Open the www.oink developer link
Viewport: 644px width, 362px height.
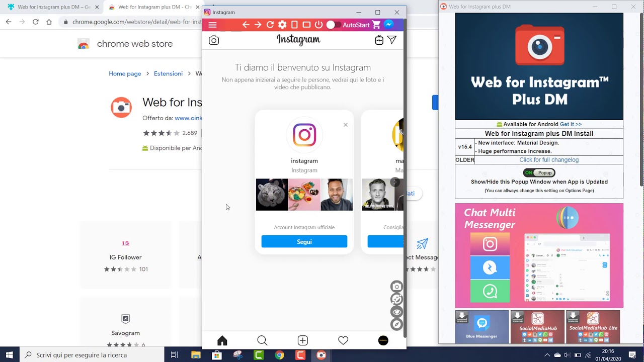click(188, 118)
